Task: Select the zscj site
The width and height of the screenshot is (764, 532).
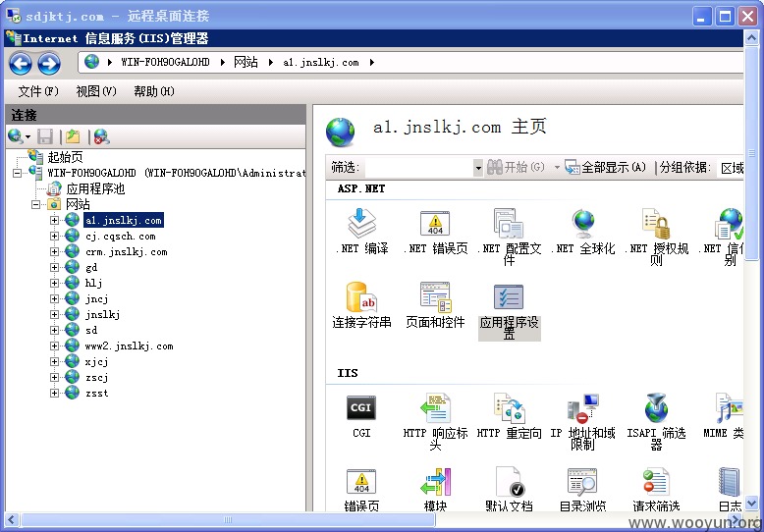Action: pyautogui.click(x=96, y=377)
